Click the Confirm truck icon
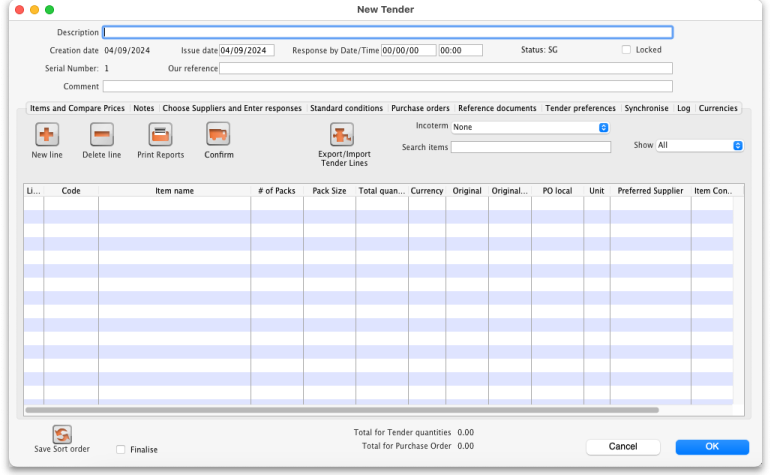The image size is (771, 475). tap(218, 134)
